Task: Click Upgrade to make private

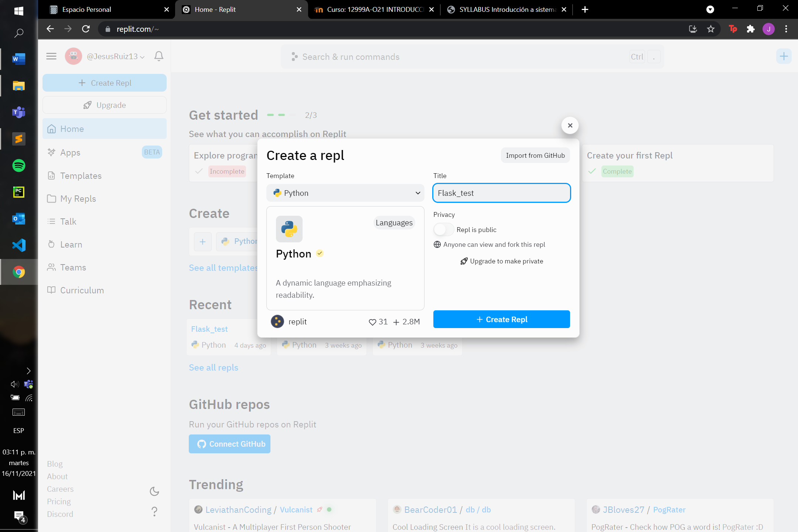Action: [x=501, y=261]
